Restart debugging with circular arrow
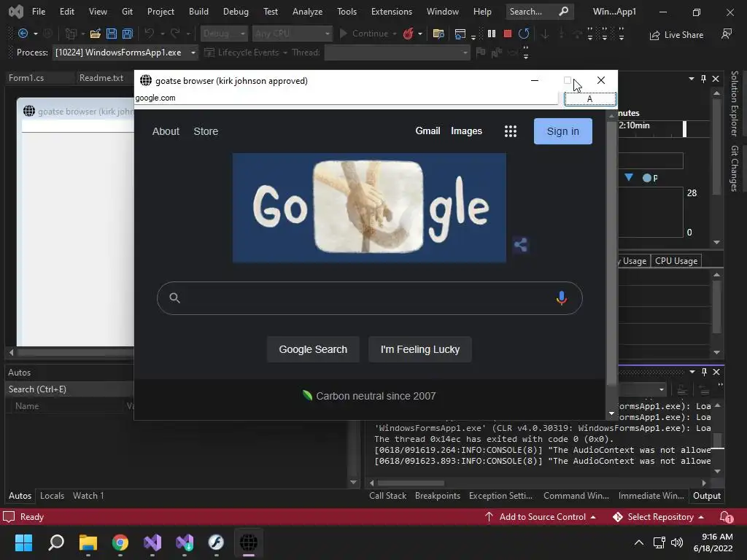The image size is (747, 560). [524, 34]
